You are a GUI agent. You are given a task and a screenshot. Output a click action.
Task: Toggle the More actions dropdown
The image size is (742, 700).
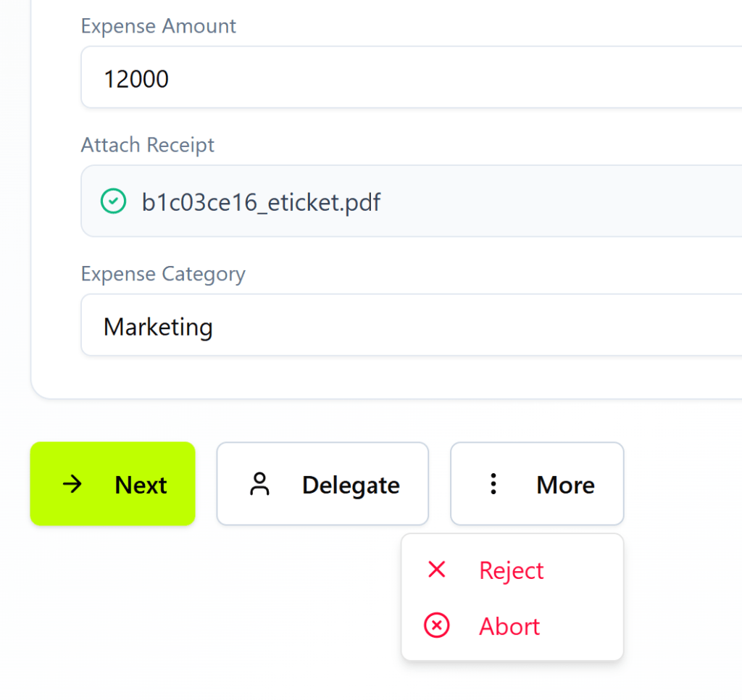537,484
